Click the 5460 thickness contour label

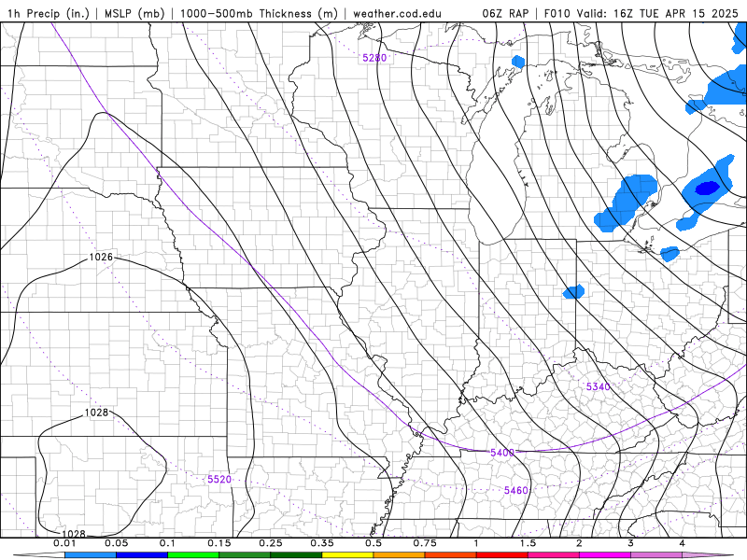(x=516, y=490)
